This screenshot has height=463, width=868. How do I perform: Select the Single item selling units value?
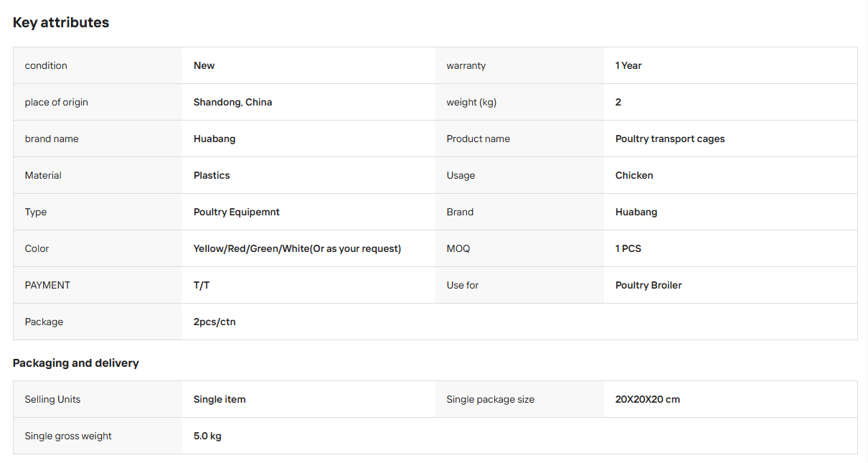[220, 399]
